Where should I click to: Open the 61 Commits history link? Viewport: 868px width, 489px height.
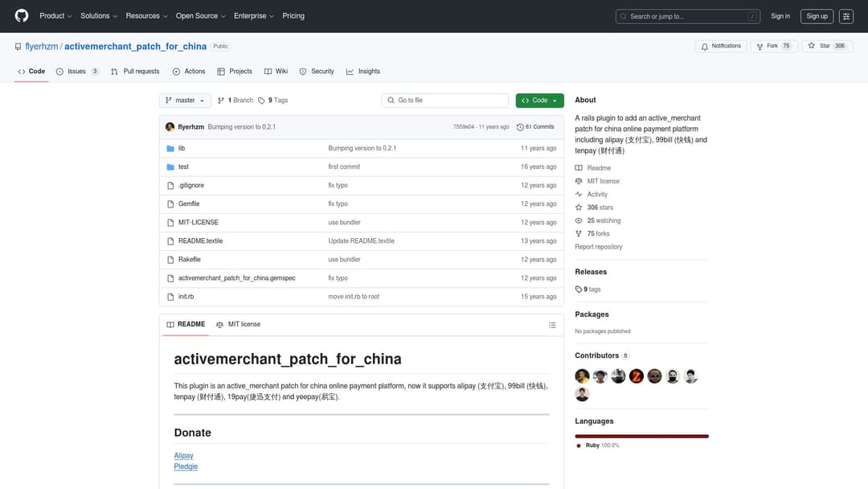(535, 127)
